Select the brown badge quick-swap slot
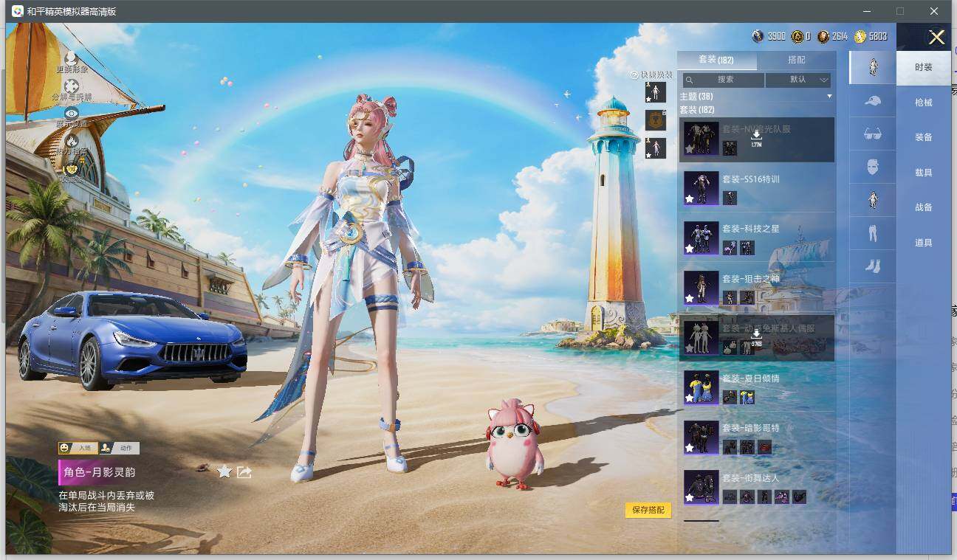 656,120
